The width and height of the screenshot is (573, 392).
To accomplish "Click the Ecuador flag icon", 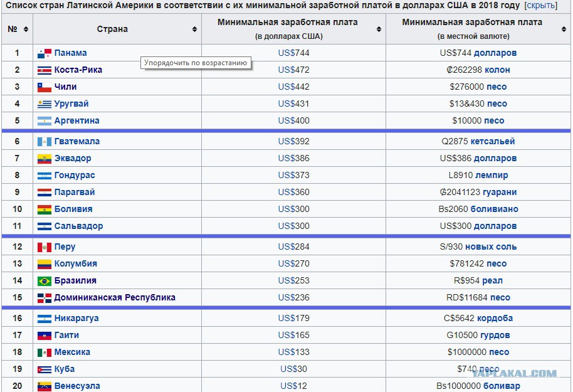I will pyautogui.click(x=45, y=159).
